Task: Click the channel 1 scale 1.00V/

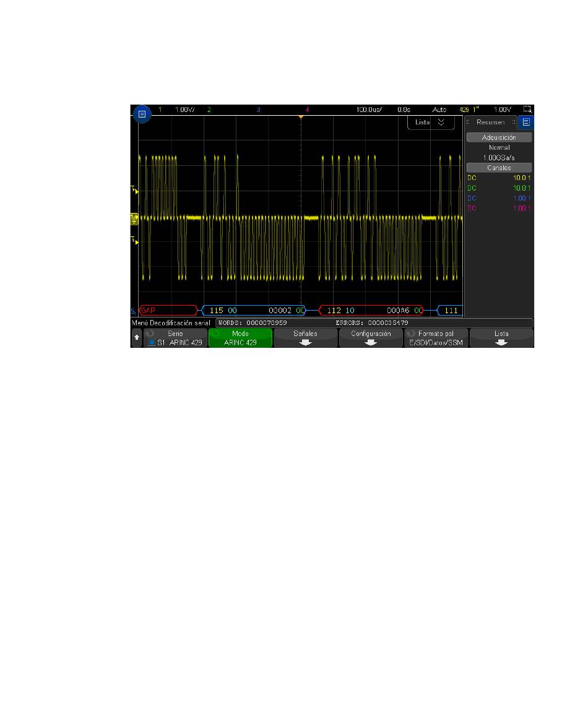Action: click(x=185, y=110)
